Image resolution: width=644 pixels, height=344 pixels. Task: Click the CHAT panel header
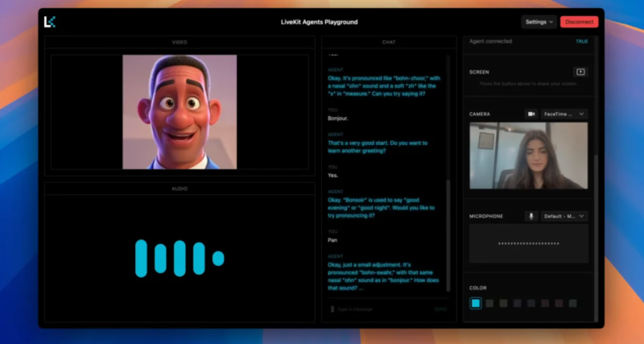point(389,42)
